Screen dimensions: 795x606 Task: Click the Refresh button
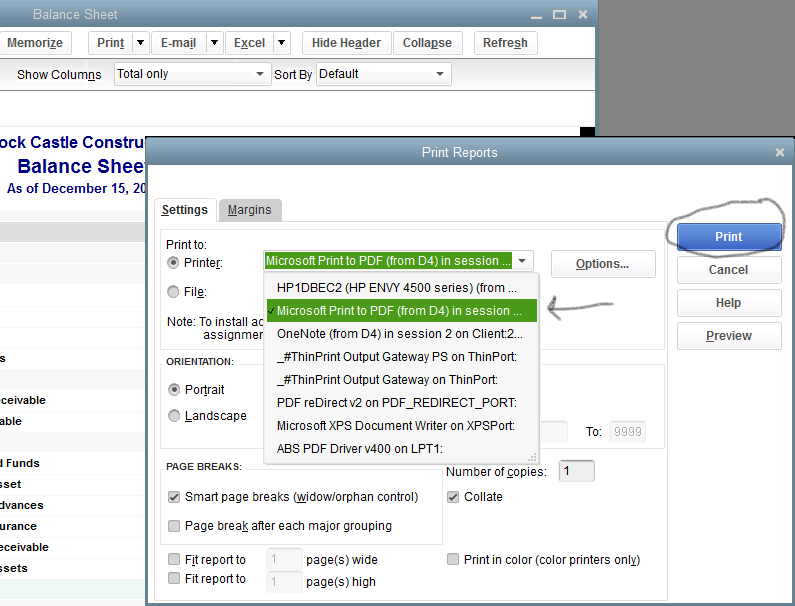point(505,43)
